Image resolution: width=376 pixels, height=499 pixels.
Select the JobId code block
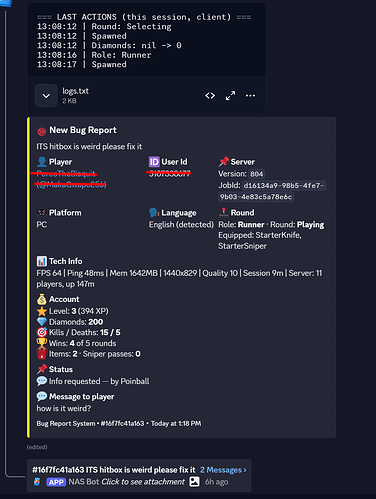272,191
